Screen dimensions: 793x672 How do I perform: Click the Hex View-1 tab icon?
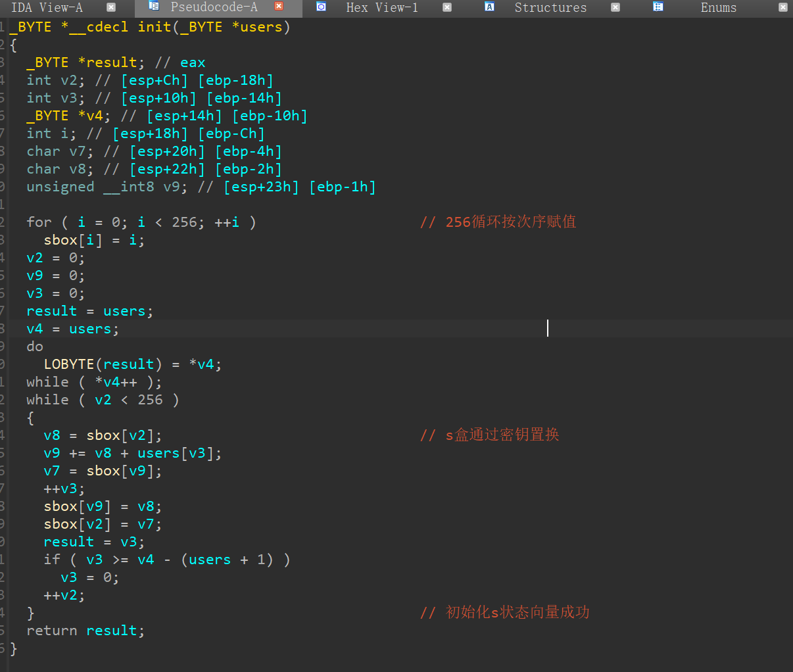pos(321,7)
